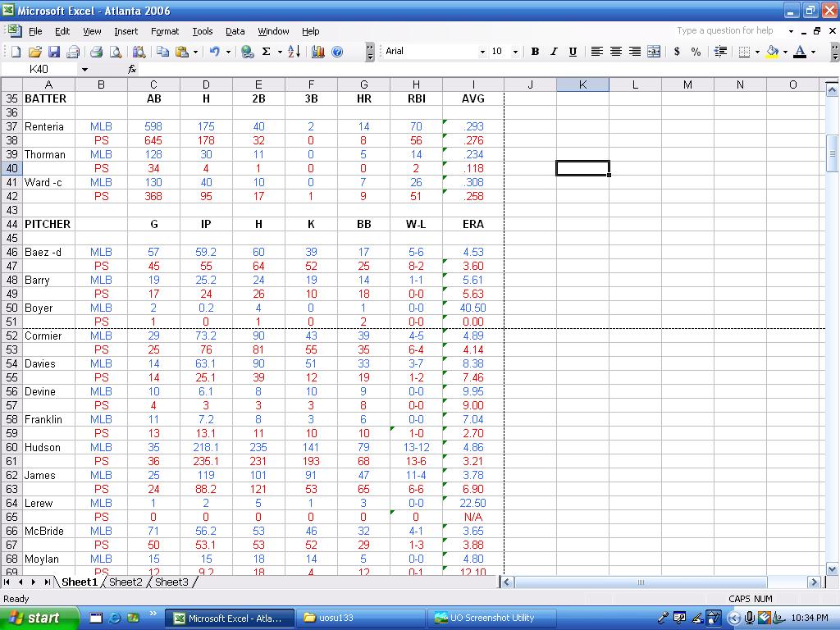
Task: Go to the last sheet tab arrow
Action: [x=47, y=582]
